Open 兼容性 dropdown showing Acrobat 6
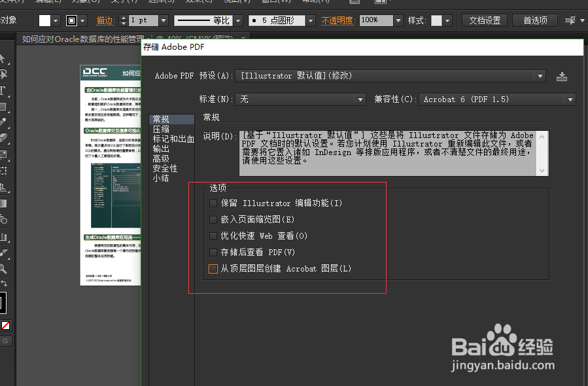588x386 pixels. (497, 99)
